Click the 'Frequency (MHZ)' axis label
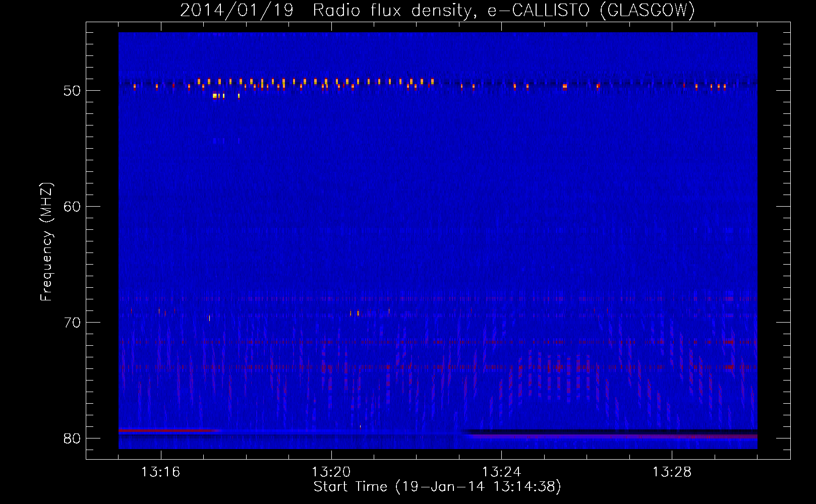This screenshot has width=816, height=504. pos(46,241)
